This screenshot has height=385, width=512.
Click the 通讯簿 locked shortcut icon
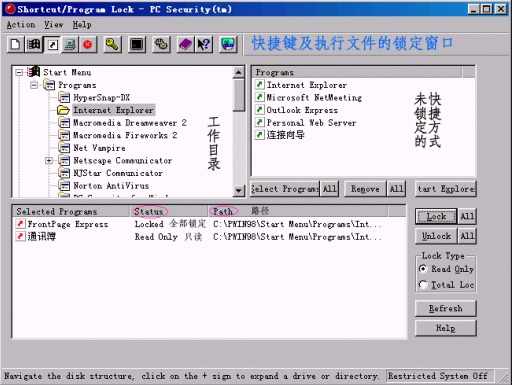click(x=21, y=236)
